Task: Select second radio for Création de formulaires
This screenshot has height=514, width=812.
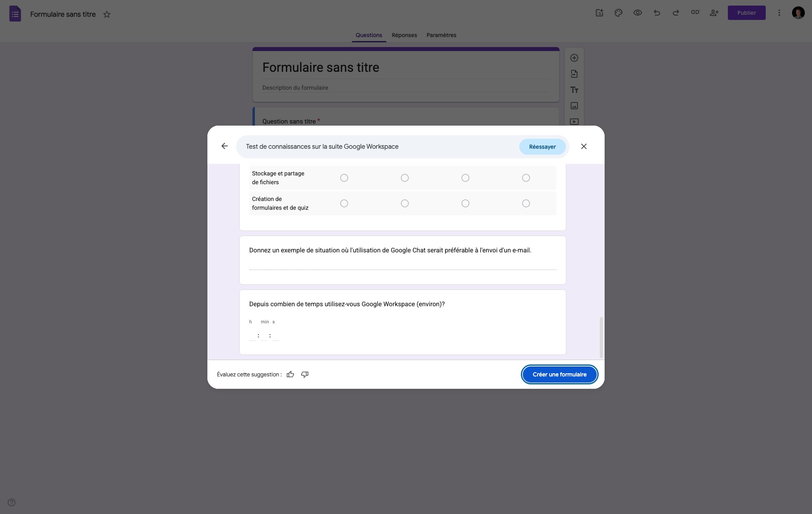Action: pos(405,203)
